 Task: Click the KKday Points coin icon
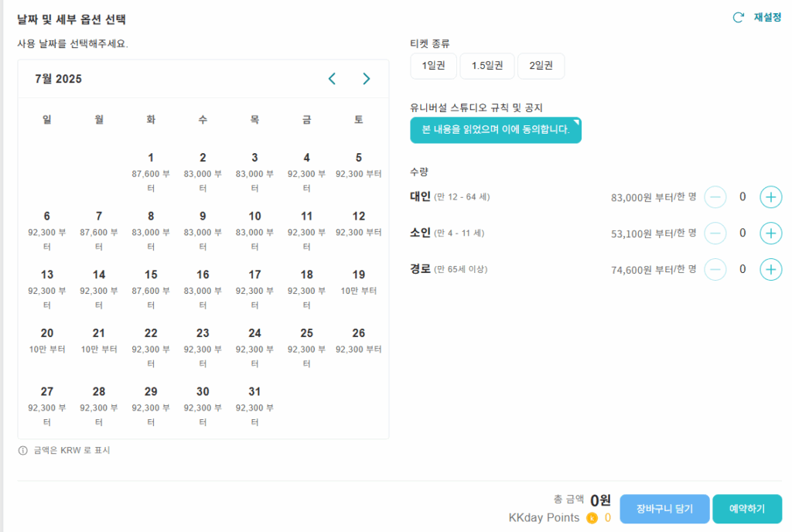(x=592, y=518)
